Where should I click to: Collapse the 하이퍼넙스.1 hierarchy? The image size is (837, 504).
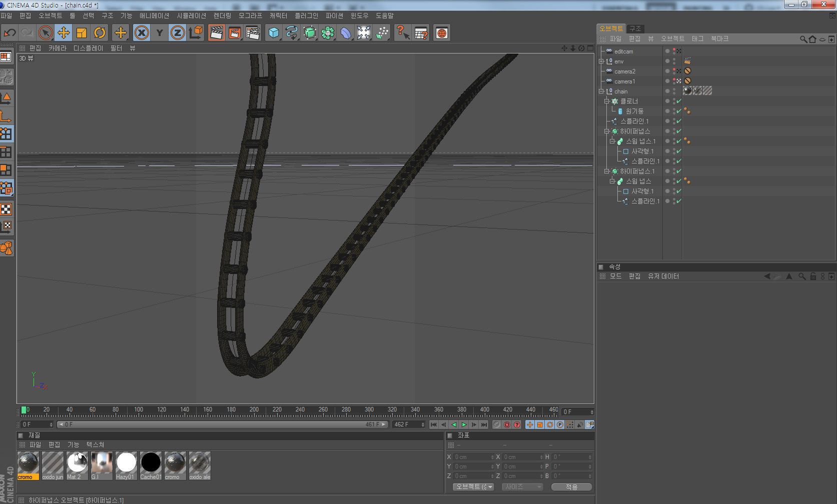606,171
